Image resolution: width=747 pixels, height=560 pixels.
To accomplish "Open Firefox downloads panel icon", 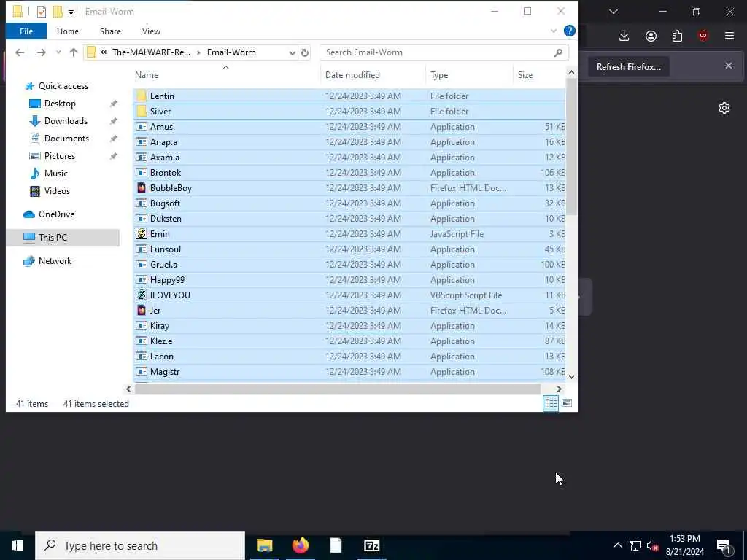I will [x=624, y=36].
